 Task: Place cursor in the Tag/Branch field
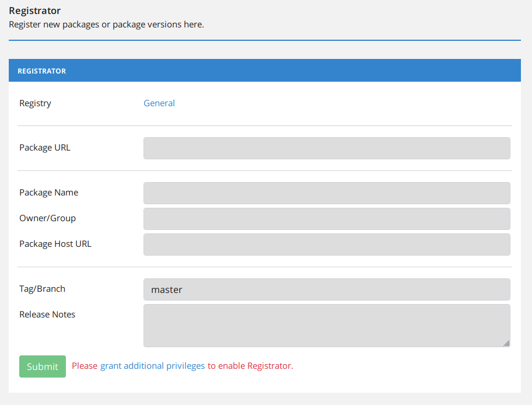tap(327, 289)
